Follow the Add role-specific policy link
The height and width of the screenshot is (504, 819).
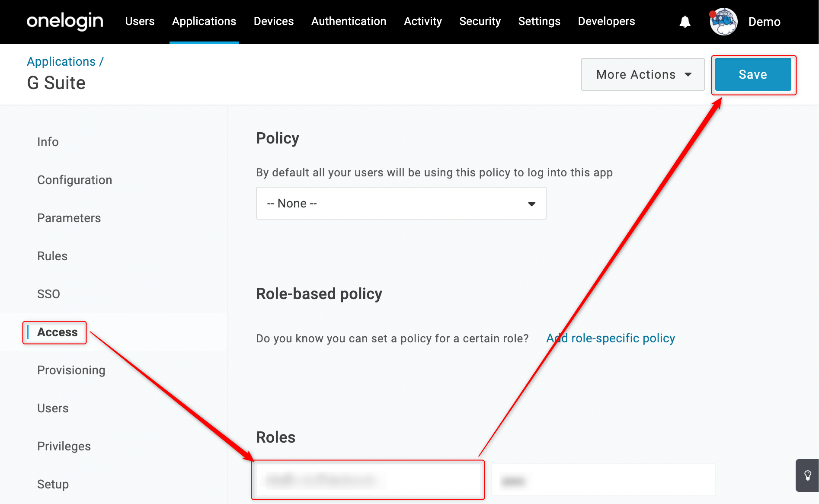[x=611, y=338]
